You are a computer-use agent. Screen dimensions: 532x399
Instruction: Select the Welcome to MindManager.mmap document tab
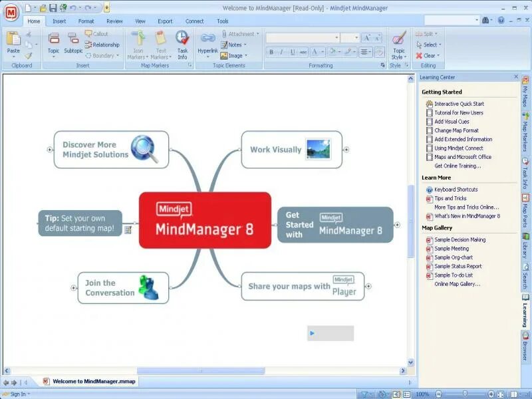click(90, 381)
